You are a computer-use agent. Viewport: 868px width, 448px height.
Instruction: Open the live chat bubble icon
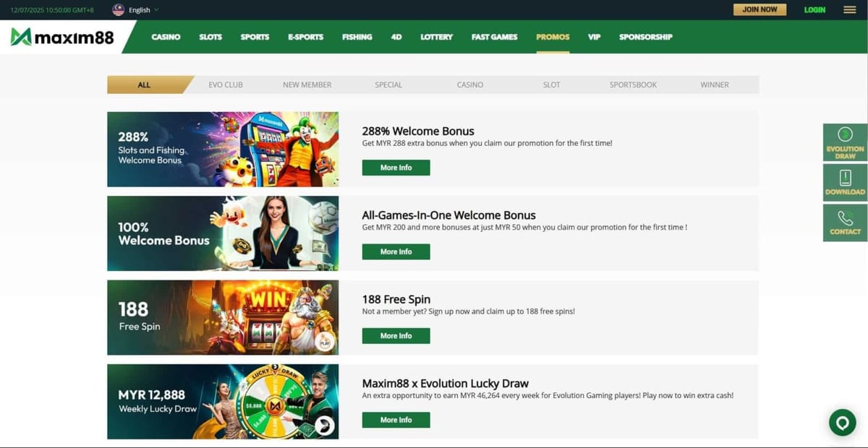pos(842,422)
